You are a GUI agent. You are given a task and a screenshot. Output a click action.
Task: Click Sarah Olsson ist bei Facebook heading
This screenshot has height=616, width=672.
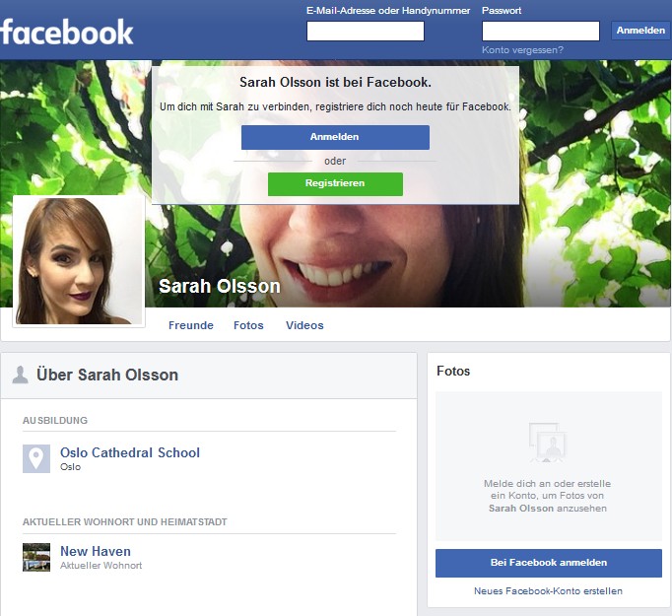coord(335,83)
